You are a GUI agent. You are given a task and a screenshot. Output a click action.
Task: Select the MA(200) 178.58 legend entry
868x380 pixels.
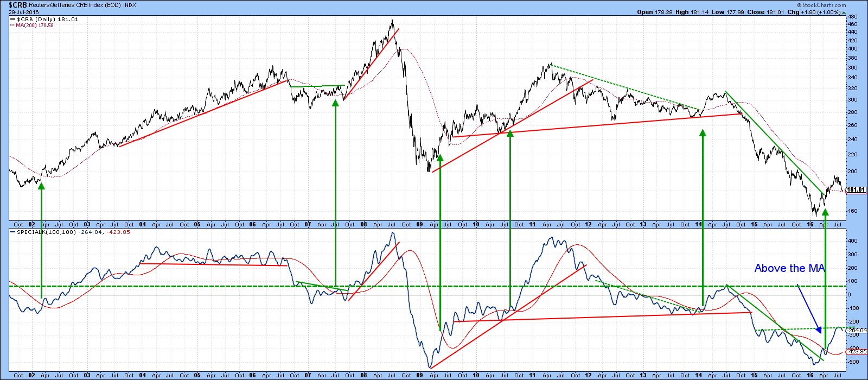(x=32, y=26)
